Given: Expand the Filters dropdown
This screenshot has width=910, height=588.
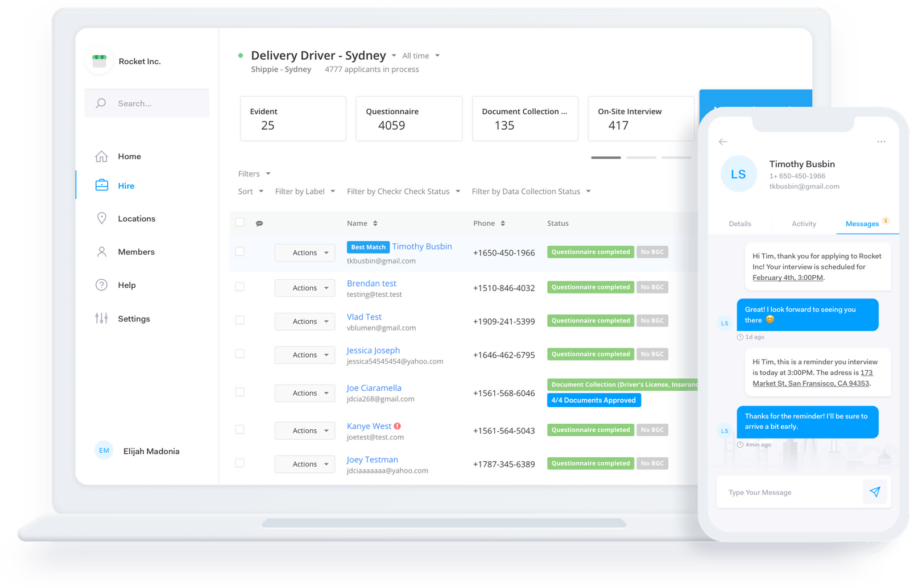Looking at the screenshot, I should 254,173.
